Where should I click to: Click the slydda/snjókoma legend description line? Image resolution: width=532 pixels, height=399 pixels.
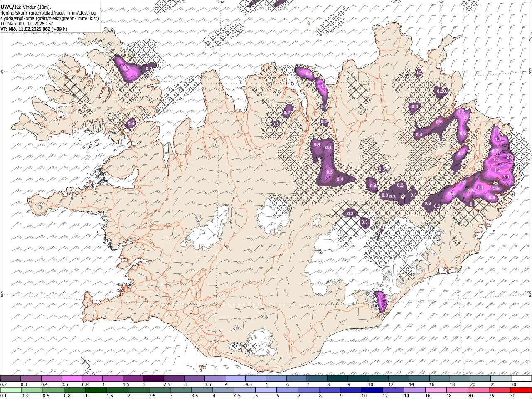[49, 18]
